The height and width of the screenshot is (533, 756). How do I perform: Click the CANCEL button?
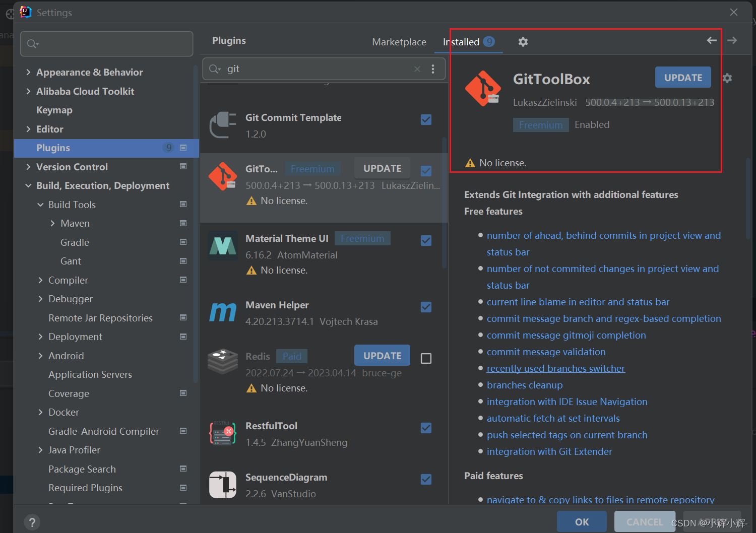pyautogui.click(x=645, y=522)
